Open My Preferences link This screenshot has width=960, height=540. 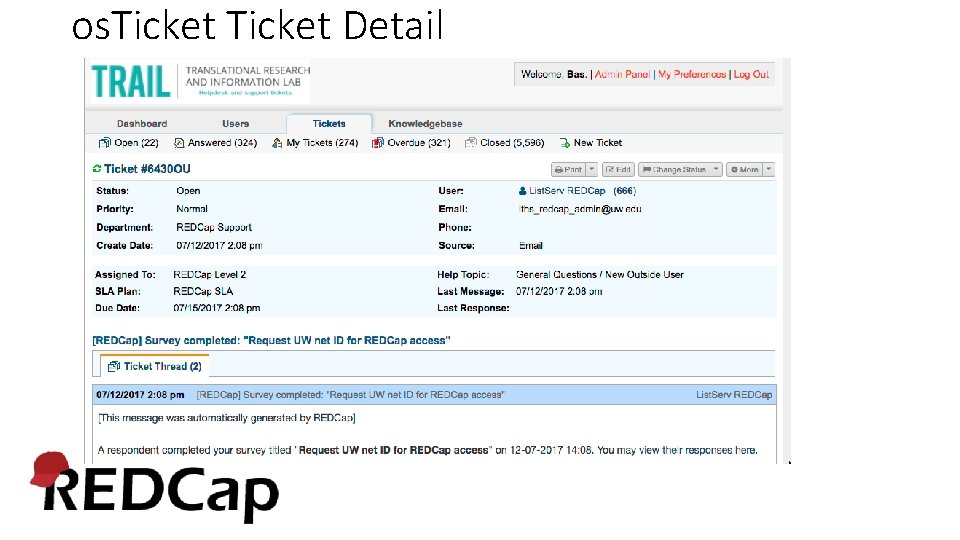click(x=692, y=74)
